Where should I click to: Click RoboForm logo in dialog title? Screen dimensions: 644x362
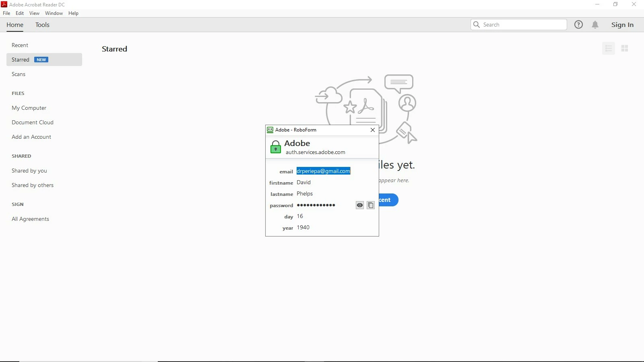coord(270,130)
